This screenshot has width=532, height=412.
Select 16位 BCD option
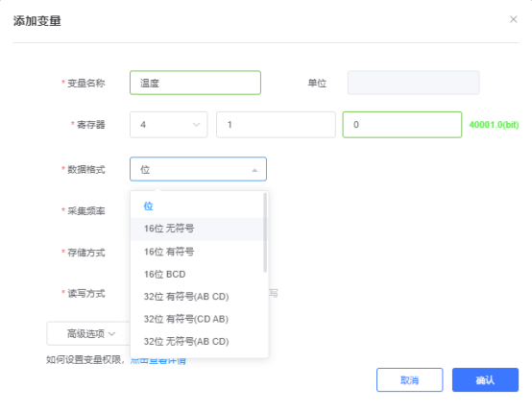[x=197, y=275]
